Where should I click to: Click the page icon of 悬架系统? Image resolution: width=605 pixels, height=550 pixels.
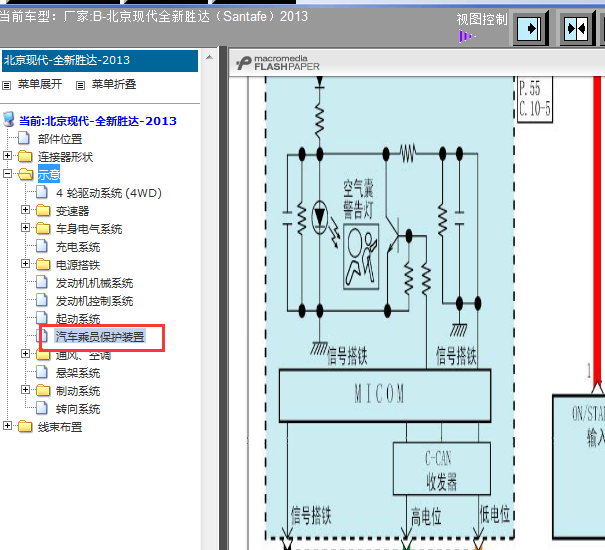pyautogui.click(x=42, y=372)
